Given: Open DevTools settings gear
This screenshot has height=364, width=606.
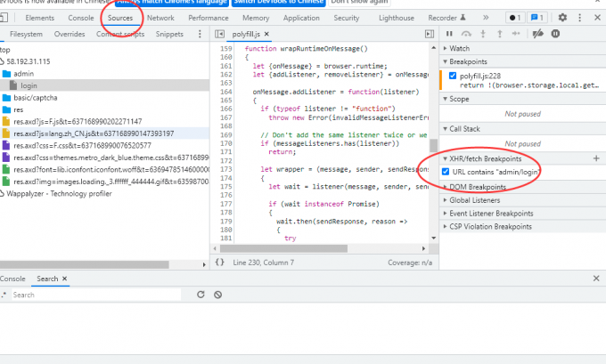Looking at the screenshot, I should [562, 18].
